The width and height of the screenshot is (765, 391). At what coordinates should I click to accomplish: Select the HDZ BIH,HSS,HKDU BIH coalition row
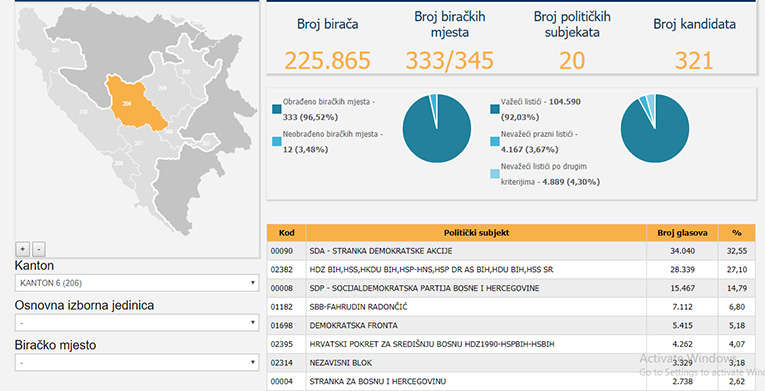point(511,269)
